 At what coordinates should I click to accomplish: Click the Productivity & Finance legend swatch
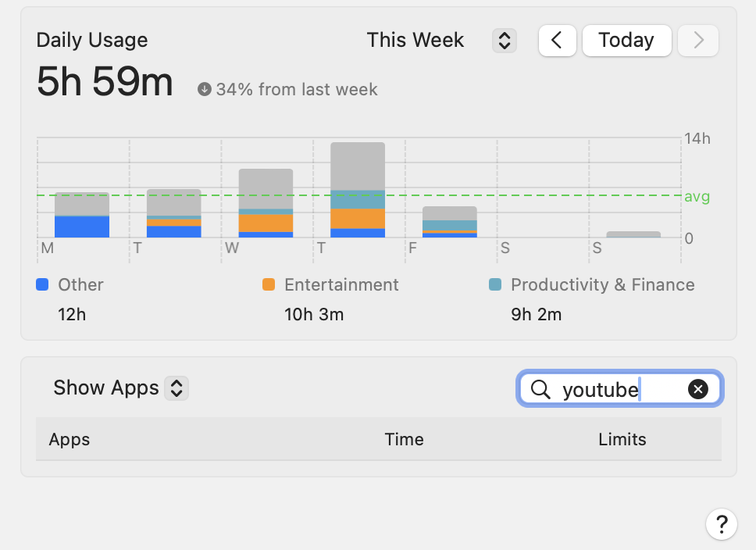click(x=494, y=285)
